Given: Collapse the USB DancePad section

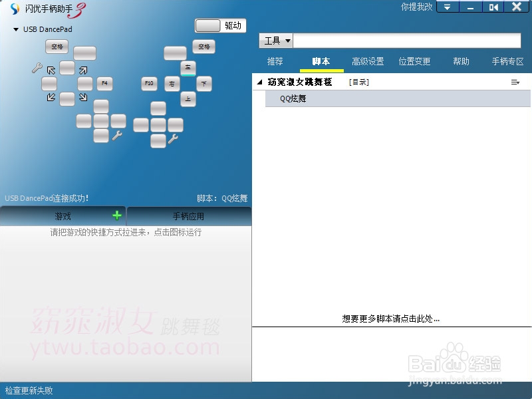Looking at the screenshot, I should click(15, 29).
